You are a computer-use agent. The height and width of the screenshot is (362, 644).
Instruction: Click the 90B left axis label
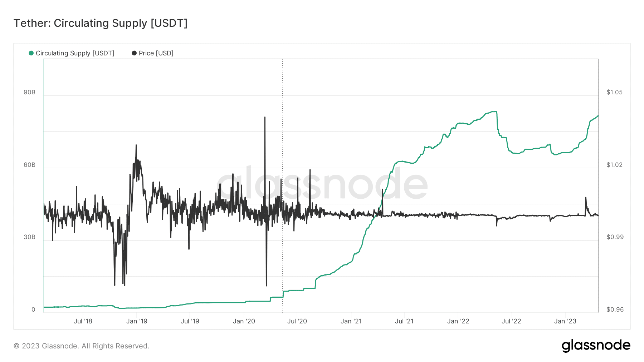click(x=30, y=92)
